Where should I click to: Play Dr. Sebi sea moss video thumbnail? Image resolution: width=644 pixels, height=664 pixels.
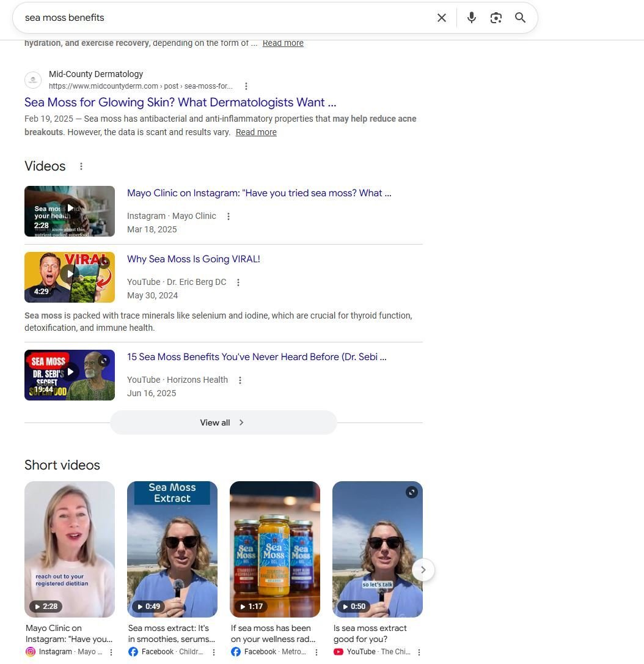(x=70, y=375)
